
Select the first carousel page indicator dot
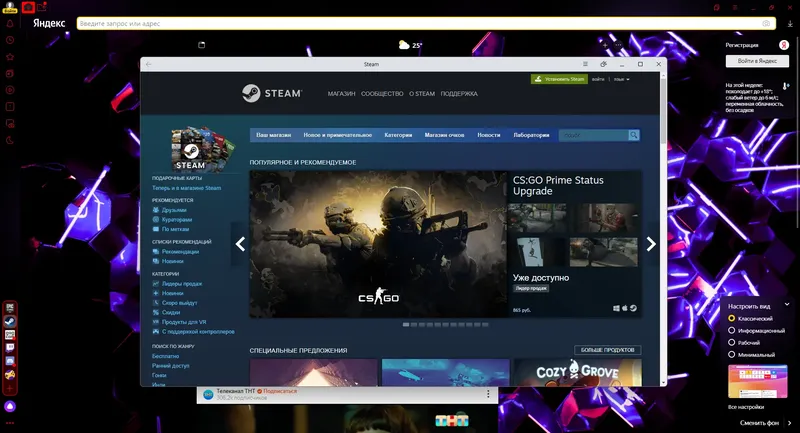point(406,324)
